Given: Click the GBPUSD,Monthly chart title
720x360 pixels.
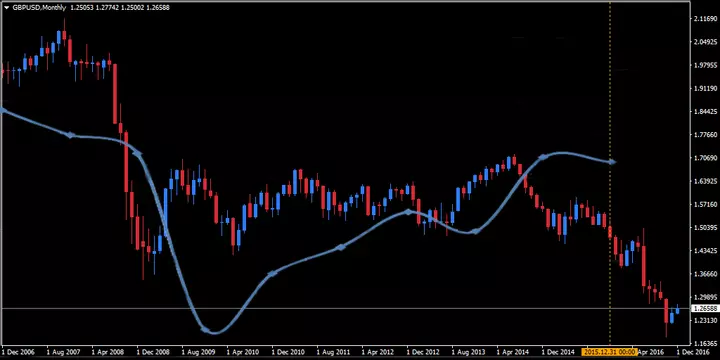Looking at the screenshot, I should 39,8.
